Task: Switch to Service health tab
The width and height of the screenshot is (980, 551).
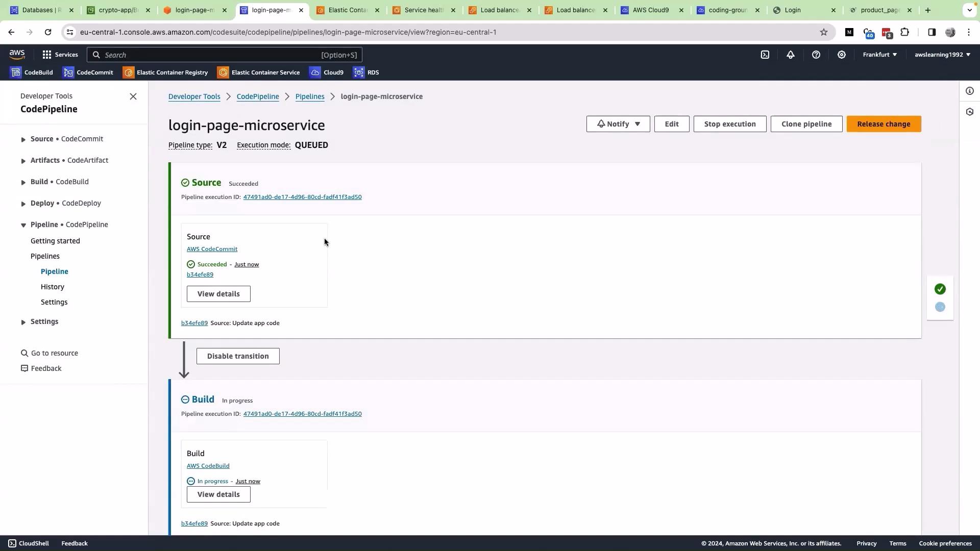Action: pos(424,10)
